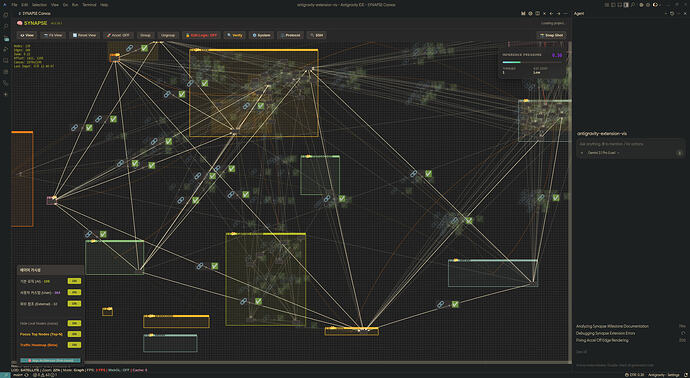
Task: Click the Verify button
Action: (235, 35)
